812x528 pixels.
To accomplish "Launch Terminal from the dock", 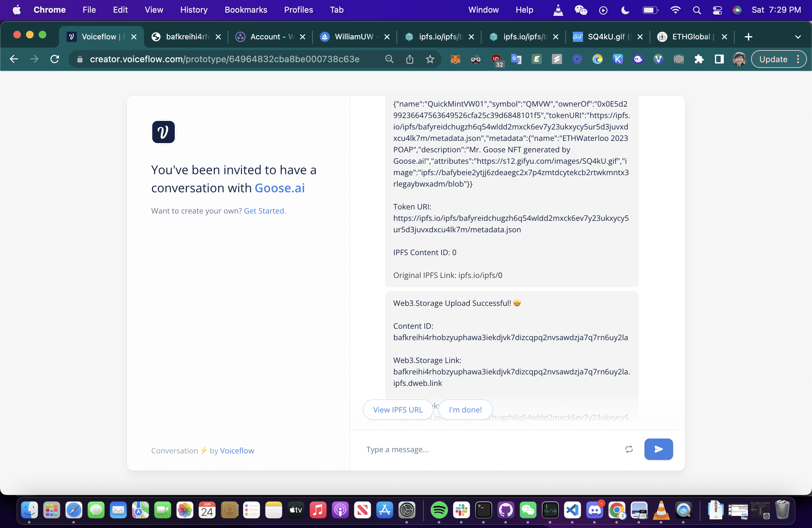I will click(483, 510).
